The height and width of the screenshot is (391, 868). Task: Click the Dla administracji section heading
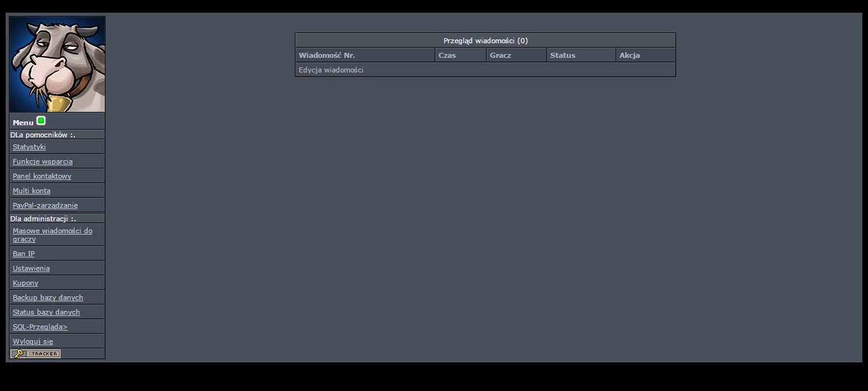click(x=43, y=219)
